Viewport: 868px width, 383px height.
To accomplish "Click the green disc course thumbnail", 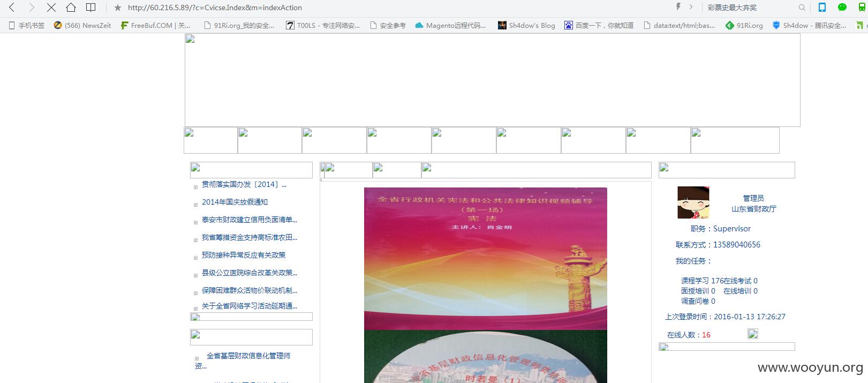I will tap(486, 357).
